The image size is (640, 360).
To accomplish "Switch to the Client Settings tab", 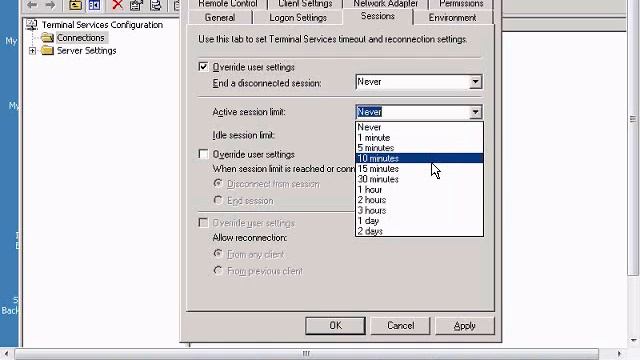I will click(x=305, y=4).
